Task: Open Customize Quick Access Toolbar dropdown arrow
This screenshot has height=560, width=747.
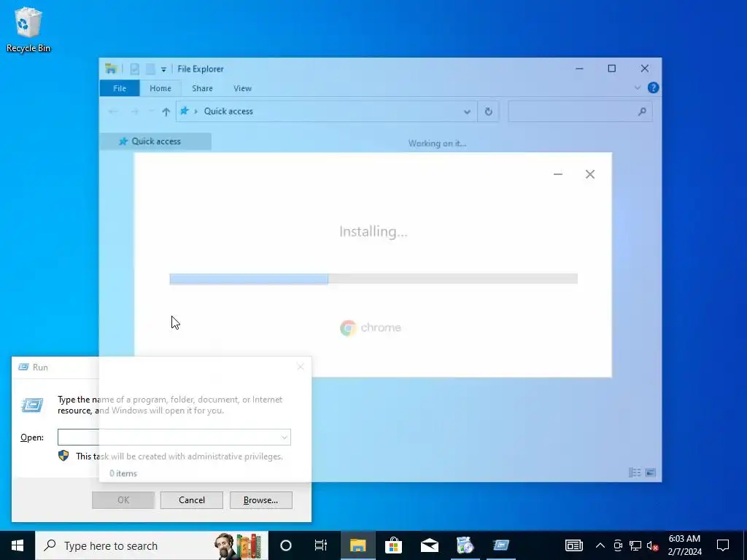Action: [163, 69]
